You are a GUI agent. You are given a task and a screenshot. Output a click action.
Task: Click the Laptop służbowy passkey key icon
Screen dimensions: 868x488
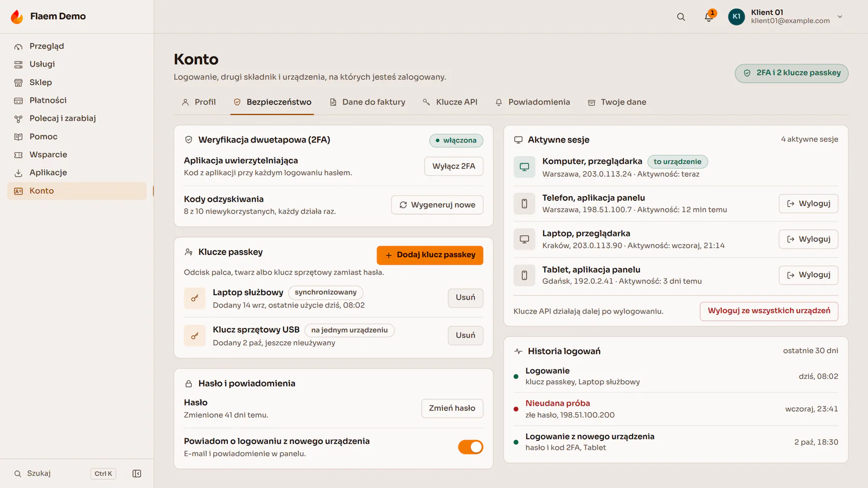pyautogui.click(x=195, y=298)
